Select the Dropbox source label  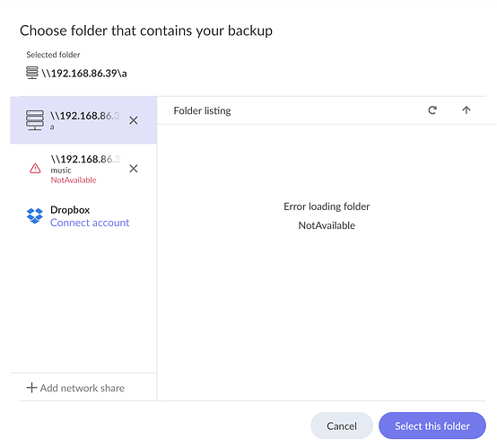coord(70,210)
